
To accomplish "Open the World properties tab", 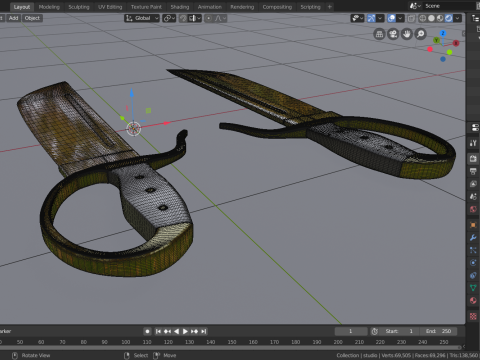I will click(473, 209).
